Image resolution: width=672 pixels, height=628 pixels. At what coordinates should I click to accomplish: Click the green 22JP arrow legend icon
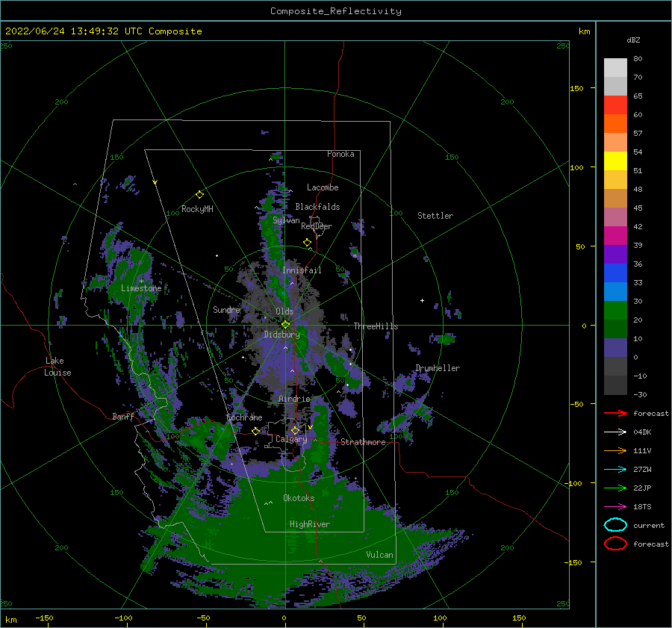[615, 488]
